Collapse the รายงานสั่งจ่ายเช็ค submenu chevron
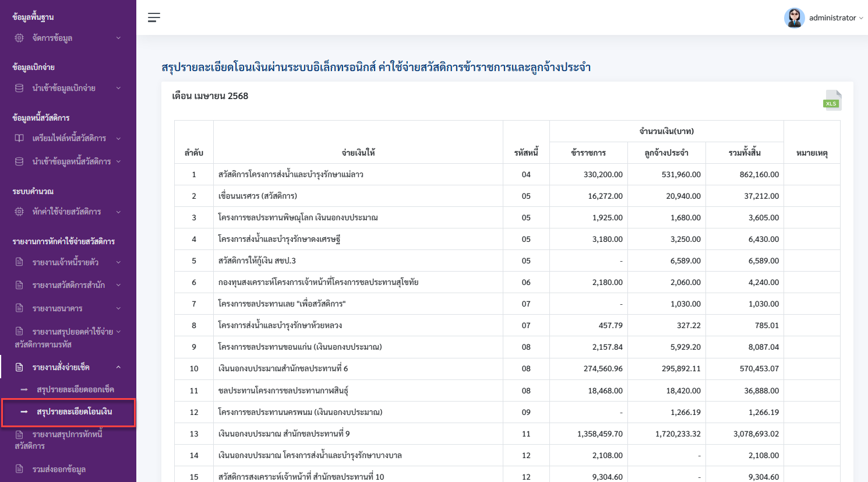Screen dimensions: 868x482 point(118,367)
